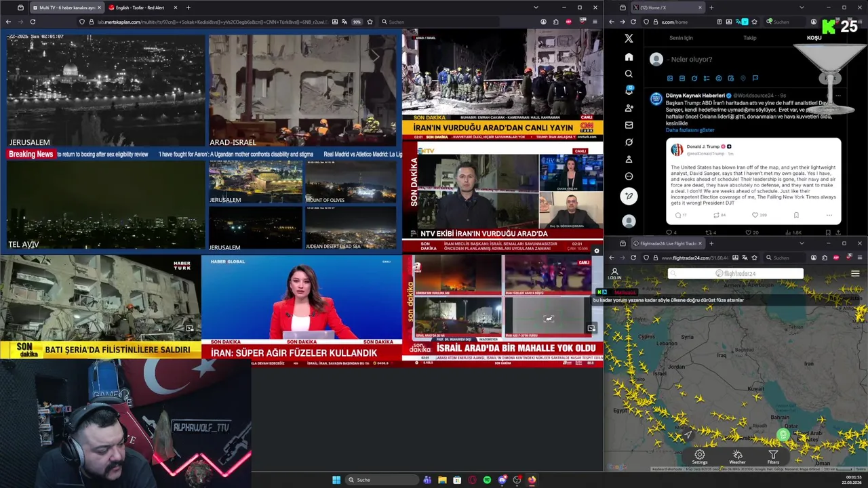Open profile icon in X sidebar
Viewport: 868px width, 488px height.
click(629, 159)
